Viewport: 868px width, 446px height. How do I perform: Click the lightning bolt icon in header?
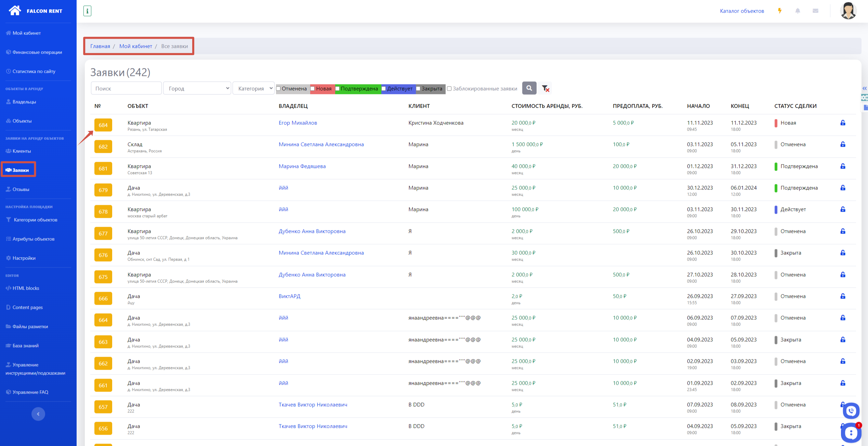[780, 11]
